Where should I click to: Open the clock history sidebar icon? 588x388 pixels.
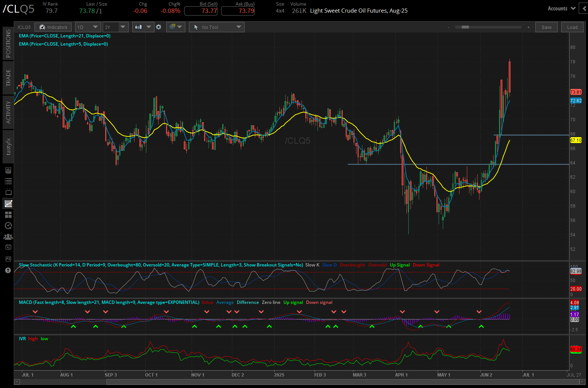pos(8,226)
